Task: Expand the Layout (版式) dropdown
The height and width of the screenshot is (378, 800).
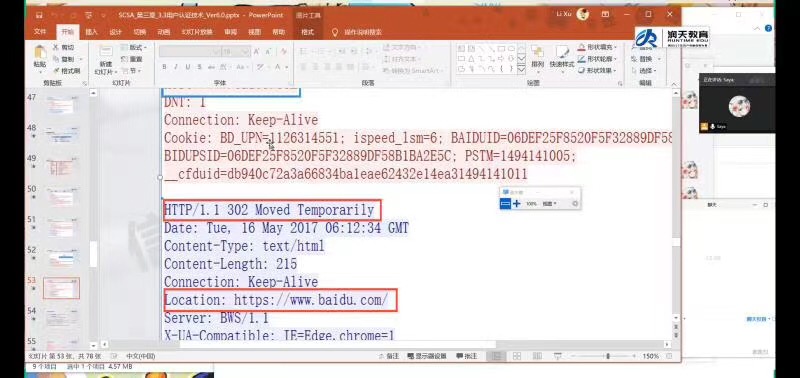Action: (134, 47)
